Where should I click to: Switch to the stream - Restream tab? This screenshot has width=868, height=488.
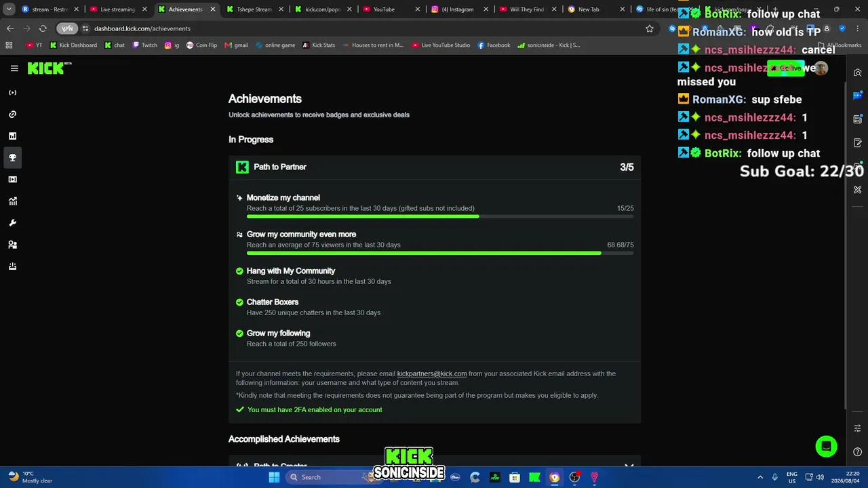pos(50,9)
